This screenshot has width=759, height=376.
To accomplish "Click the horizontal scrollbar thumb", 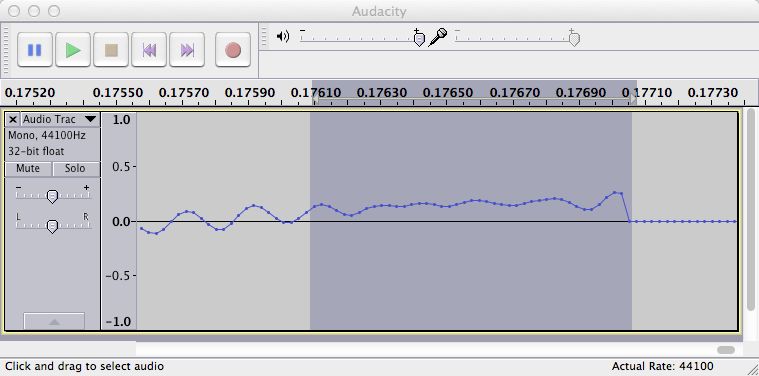I will 726,350.
